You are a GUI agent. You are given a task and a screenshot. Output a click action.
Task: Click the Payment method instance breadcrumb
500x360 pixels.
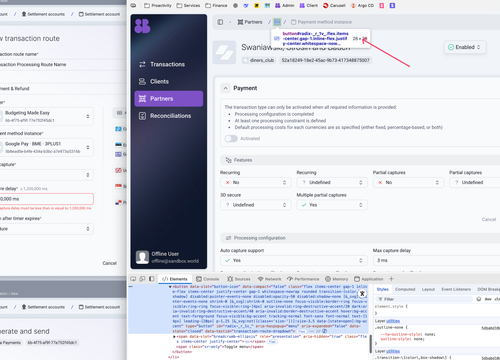coord(321,22)
